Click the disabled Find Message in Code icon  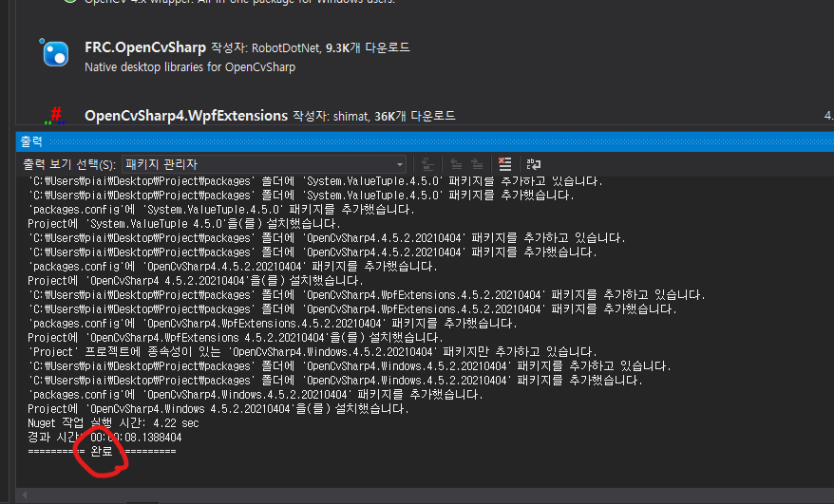tap(427, 164)
